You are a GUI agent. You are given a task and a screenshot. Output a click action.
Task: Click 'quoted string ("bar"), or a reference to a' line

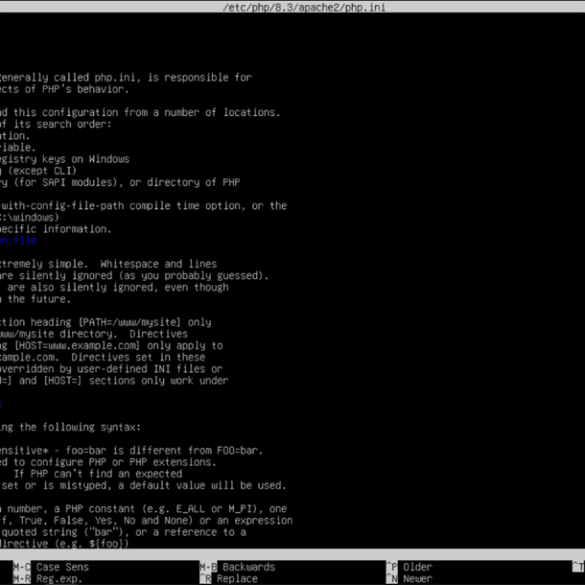123,532
